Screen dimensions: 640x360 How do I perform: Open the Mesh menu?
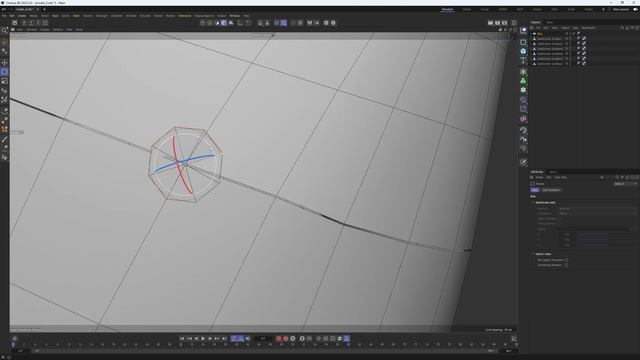[76, 16]
